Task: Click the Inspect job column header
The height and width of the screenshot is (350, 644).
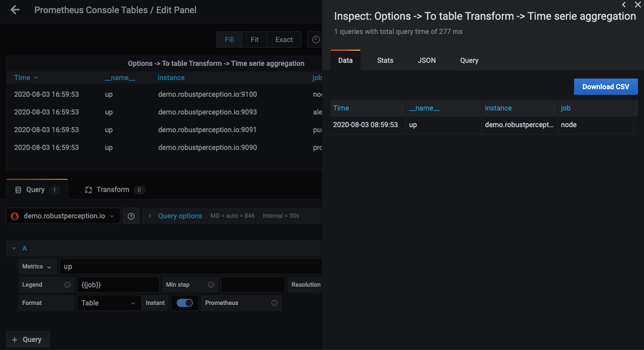Action: coord(596,108)
